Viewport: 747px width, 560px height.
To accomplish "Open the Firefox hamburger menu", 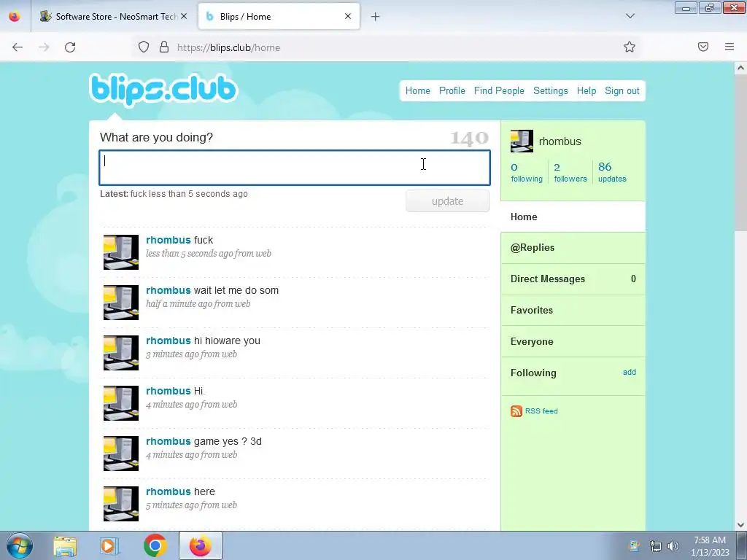I will click(x=729, y=47).
